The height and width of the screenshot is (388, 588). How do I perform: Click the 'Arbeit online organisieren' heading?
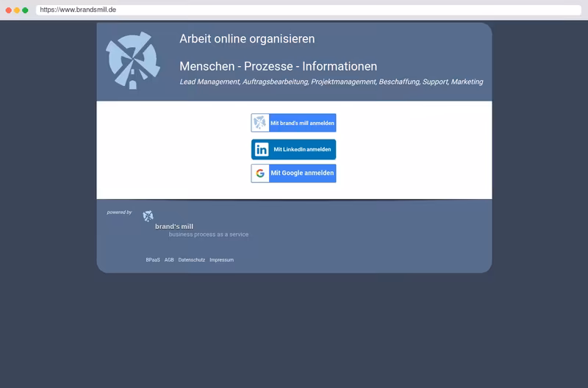pyautogui.click(x=247, y=39)
